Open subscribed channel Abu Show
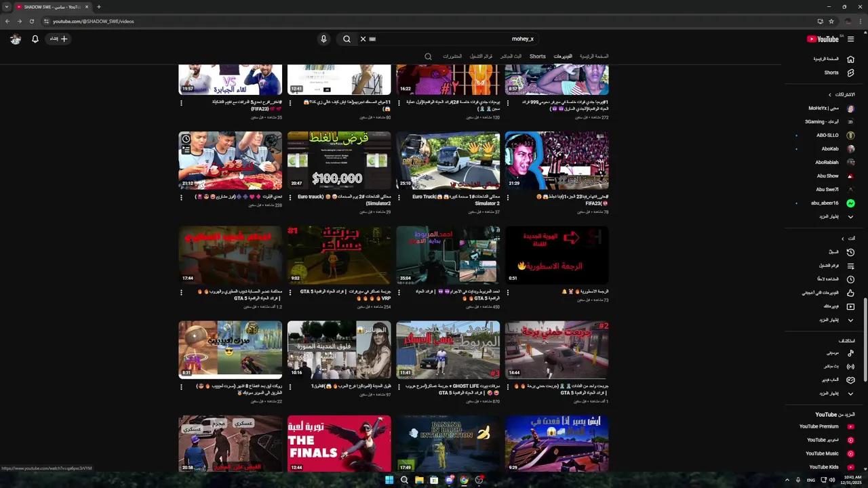The image size is (868, 488). (x=835, y=176)
